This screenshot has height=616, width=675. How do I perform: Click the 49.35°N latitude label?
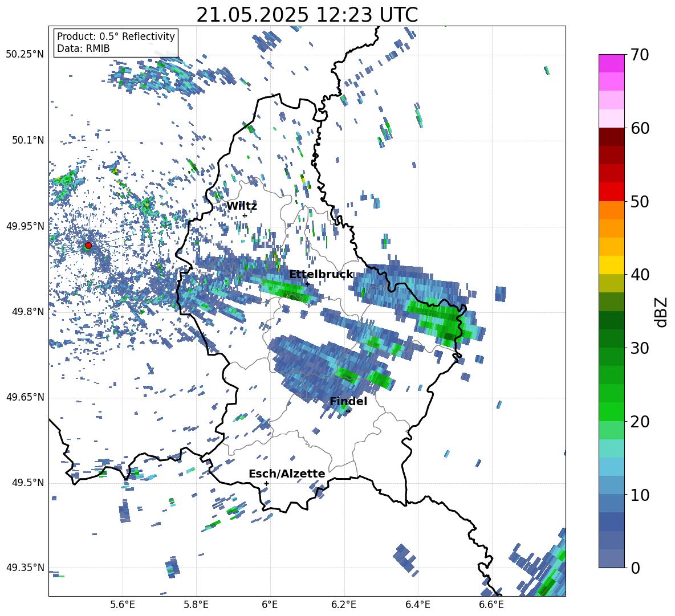25,568
